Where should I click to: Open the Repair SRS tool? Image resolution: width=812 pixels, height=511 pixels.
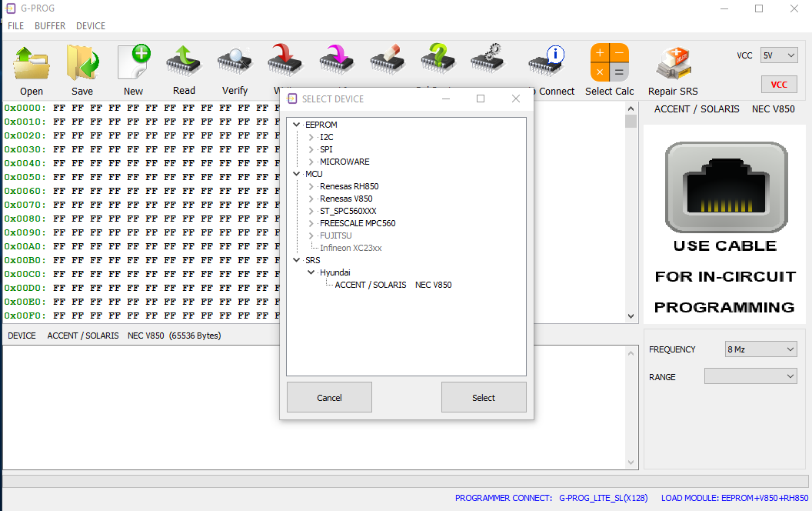tap(674, 63)
